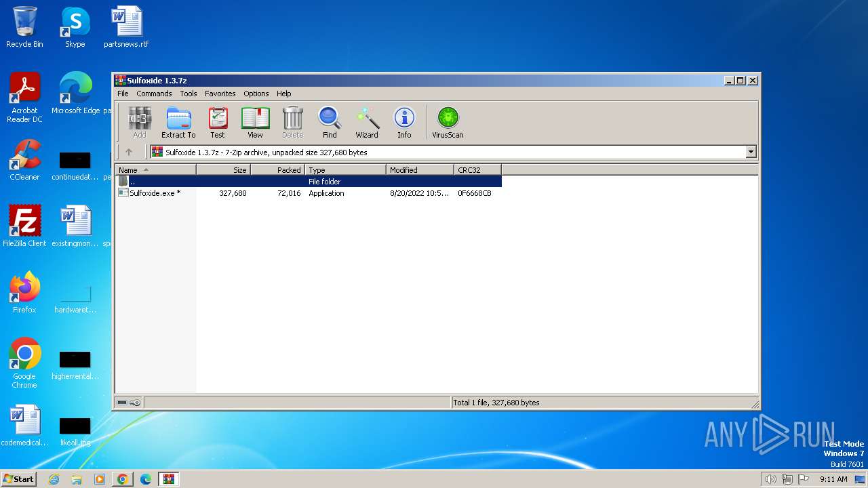Select partsnews.rtf desktop file
Viewport: 868px width, 488px height.
coord(126,27)
